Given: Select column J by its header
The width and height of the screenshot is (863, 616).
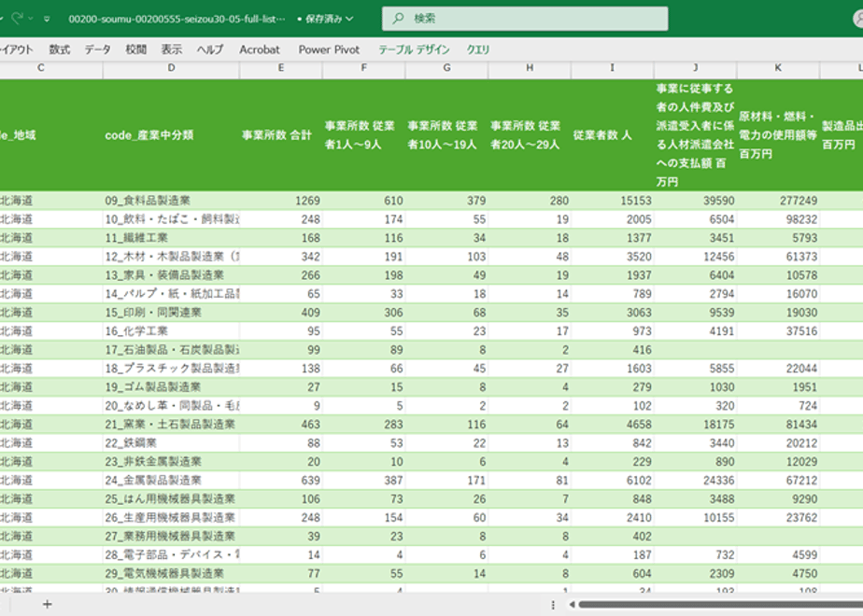Looking at the screenshot, I should [x=695, y=68].
